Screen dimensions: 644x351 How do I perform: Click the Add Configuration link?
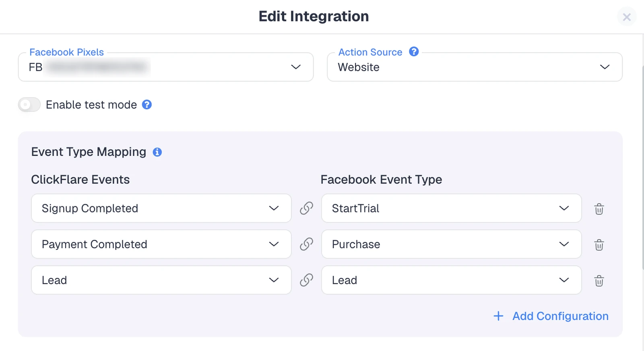(x=560, y=316)
